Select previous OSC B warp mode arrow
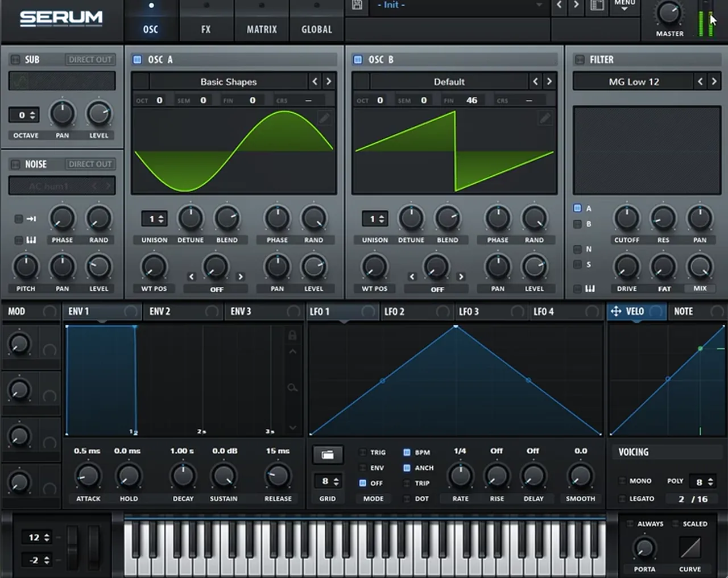Viewport: 728px width, 578px height. 412,276
